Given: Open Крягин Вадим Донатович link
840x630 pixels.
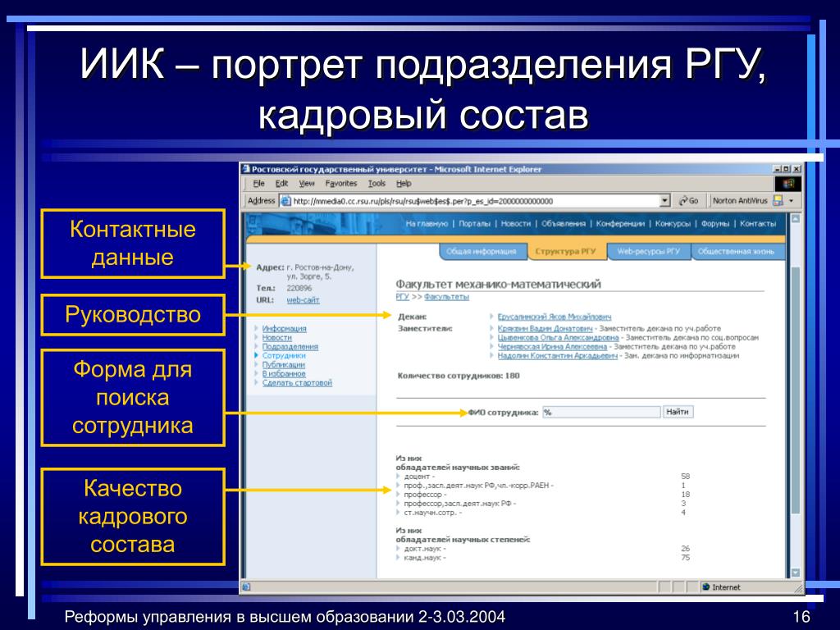Looking at the screenshot, I should (545, 328).
